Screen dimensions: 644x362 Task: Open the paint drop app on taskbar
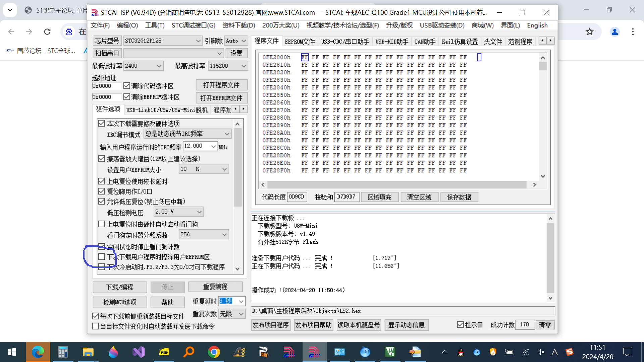(113, 352)
